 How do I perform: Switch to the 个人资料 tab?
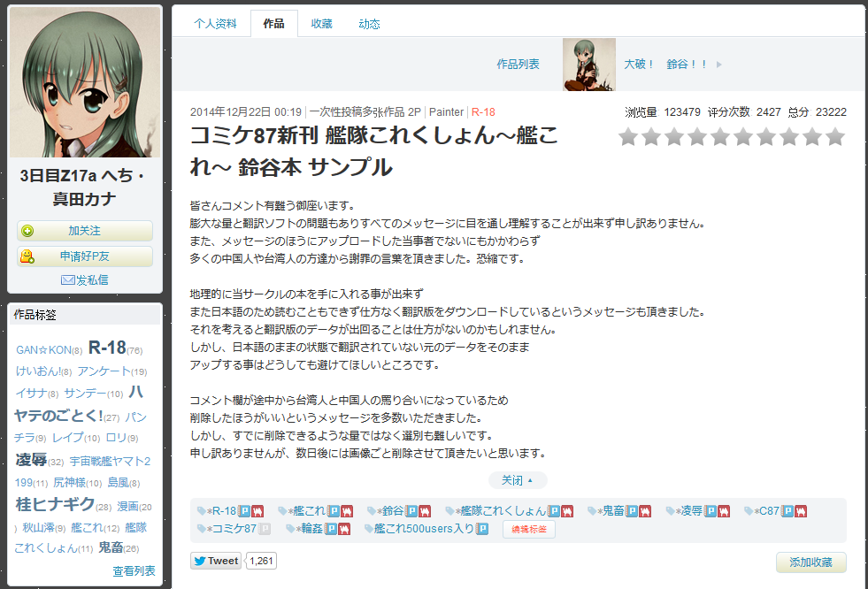(x=215, y=24)
